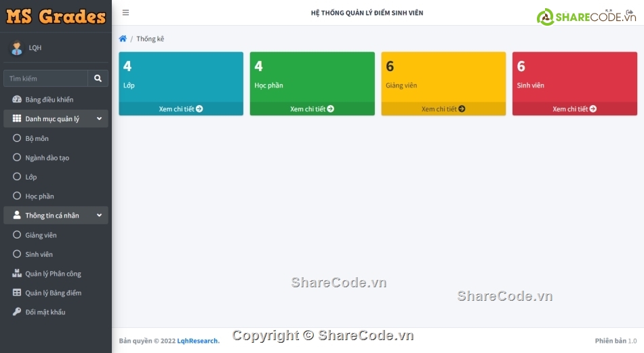The width and height of the screenshot is (644, 353).
Task: Select the Giảng viên circle item
Action: [x=18, y=235]
